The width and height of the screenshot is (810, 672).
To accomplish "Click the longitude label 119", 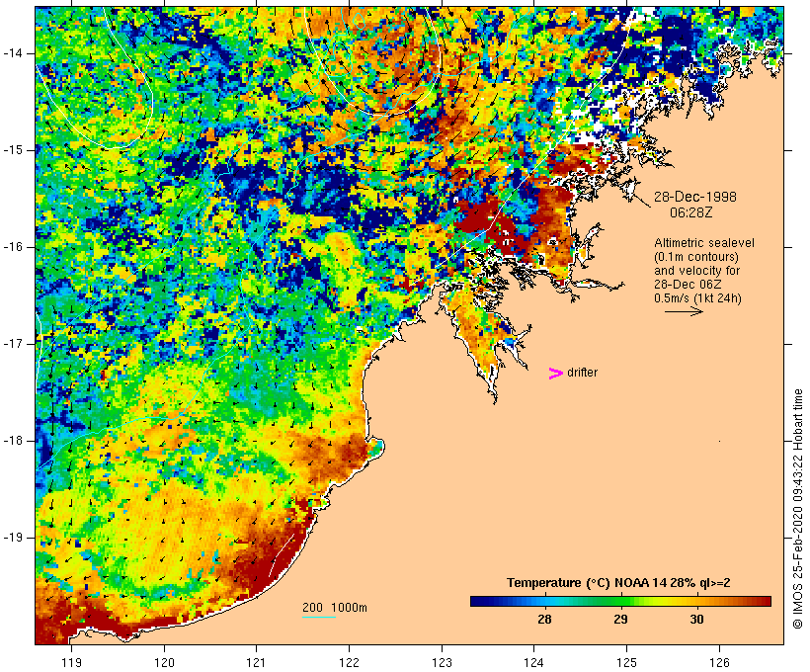I will (x=71, y=662).
